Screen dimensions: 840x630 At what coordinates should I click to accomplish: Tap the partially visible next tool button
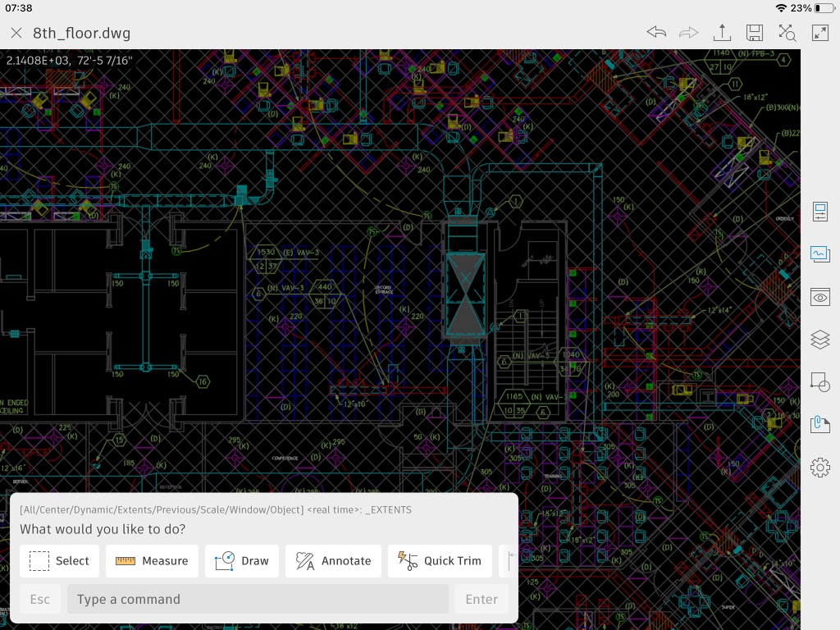tap(508, 561)
